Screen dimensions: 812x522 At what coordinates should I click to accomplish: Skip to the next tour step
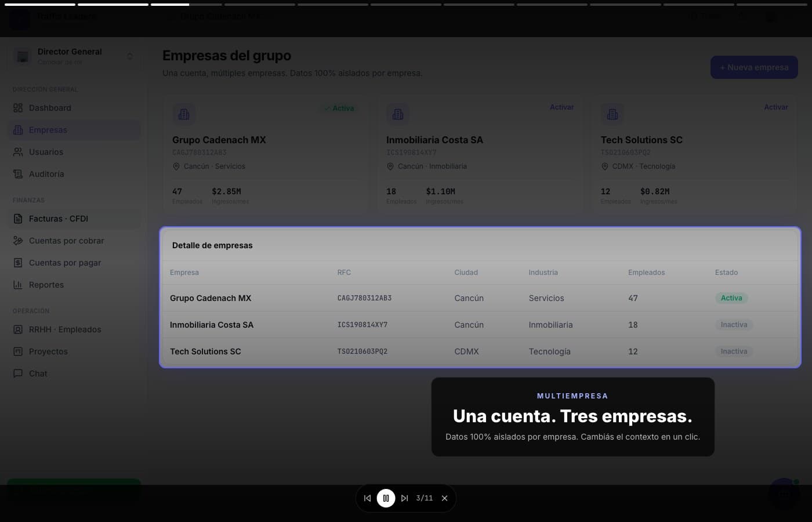click(404, 498)
